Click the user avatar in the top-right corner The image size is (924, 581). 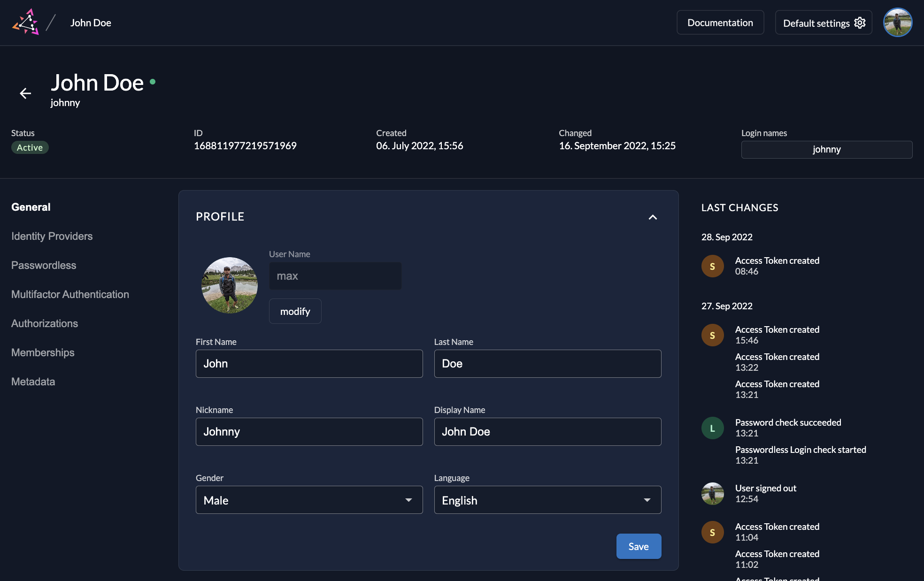pos(897,22)
